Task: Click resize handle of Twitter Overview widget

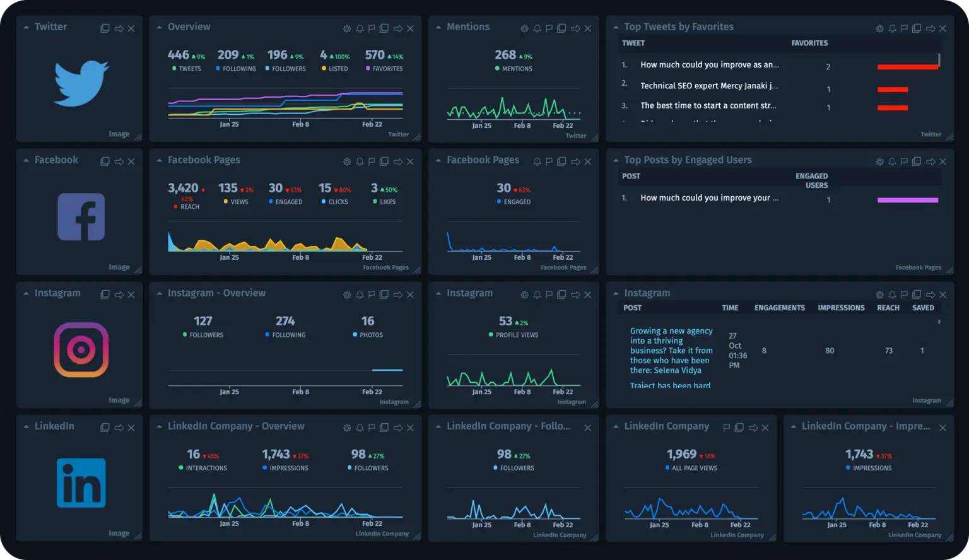Action: 416,137
